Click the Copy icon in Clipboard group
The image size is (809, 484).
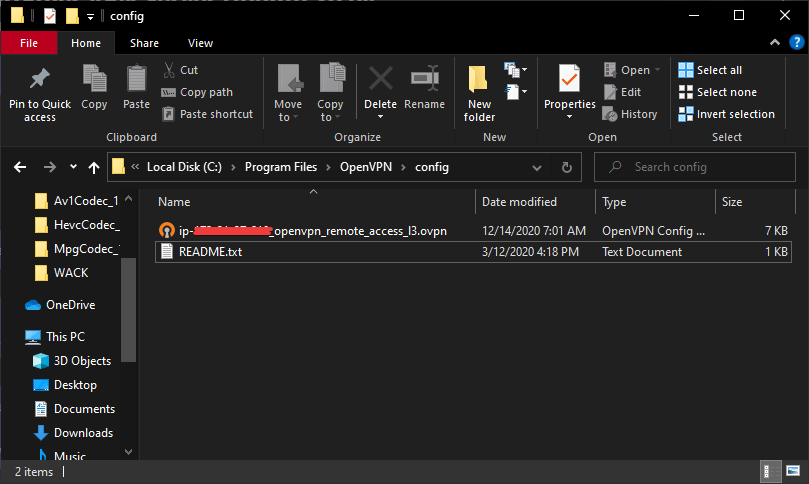(94, 80)
